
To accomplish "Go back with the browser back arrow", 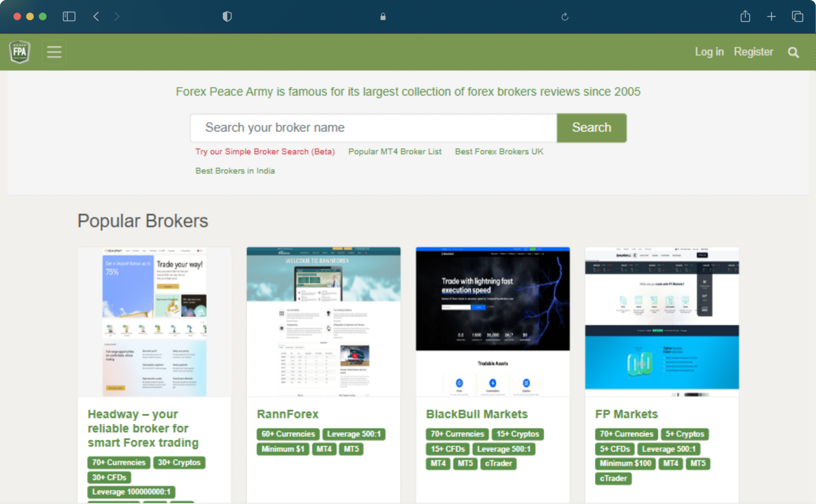I will pos(96,16).
